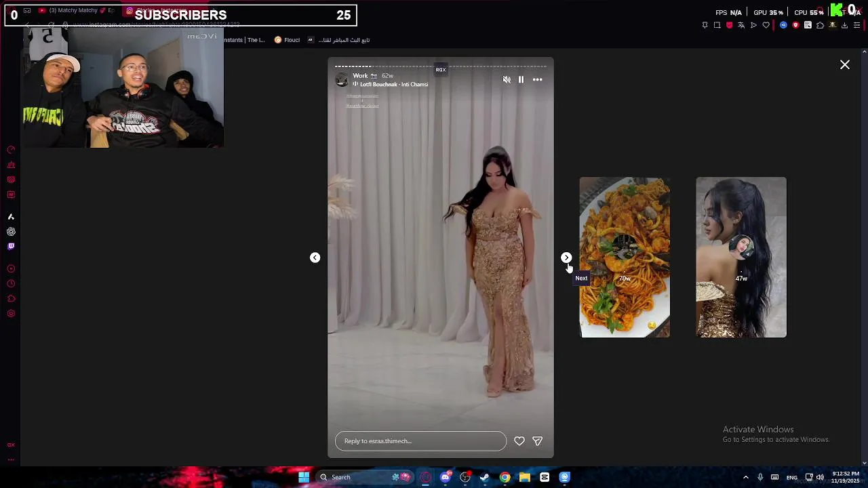868x488 pixels.
Task: Open the Arabic-titled live stream bookmark
Action: tap(339, 40)
